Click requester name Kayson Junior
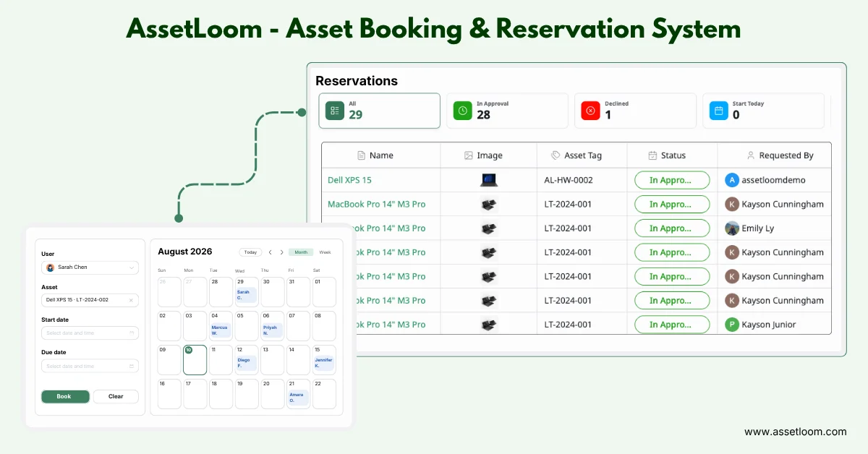This screenshot has width=868, height=454. coord(768,325)
